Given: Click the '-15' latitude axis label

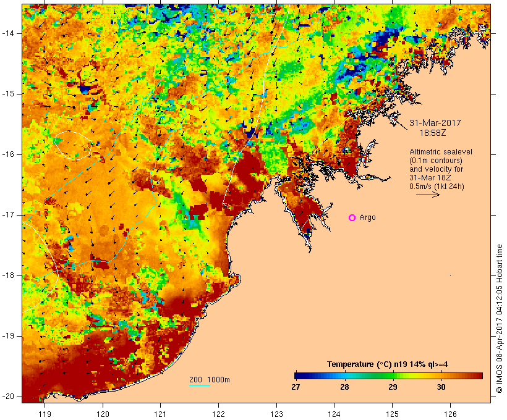Looking at the screenshot, I should (x=8, y=94).
